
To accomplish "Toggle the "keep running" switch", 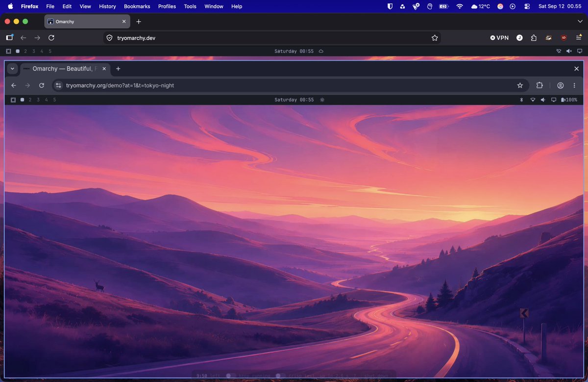I will 231,376.
